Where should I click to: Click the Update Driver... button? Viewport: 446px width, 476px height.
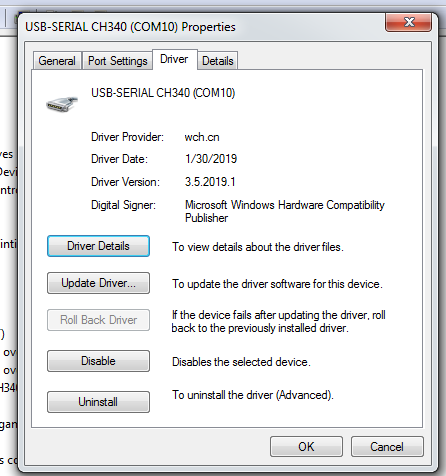(x=98, y=283)
